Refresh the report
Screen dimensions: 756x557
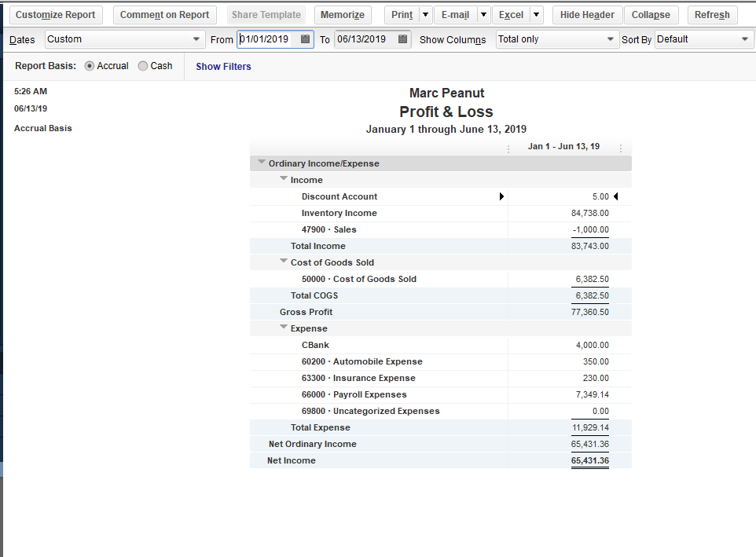pyautogui.click(x=712, y=15)
